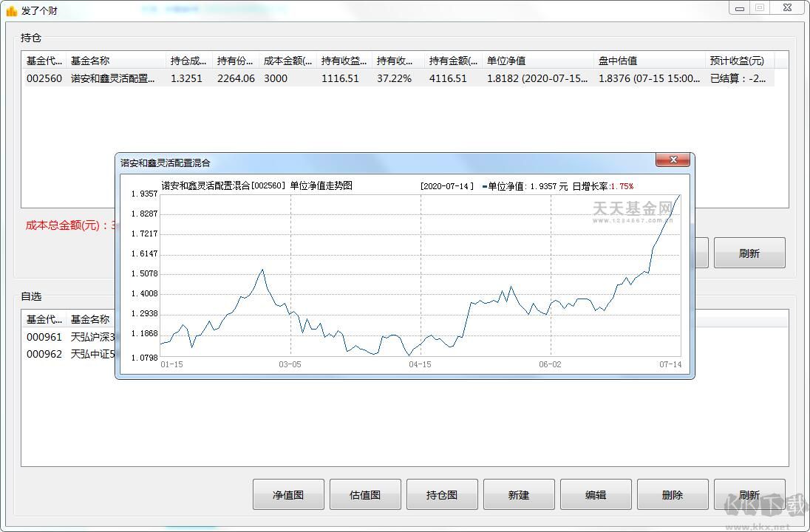Open the 净值图 chart
The width and height of the screenshot is (810, 532).
pos(288,494)
